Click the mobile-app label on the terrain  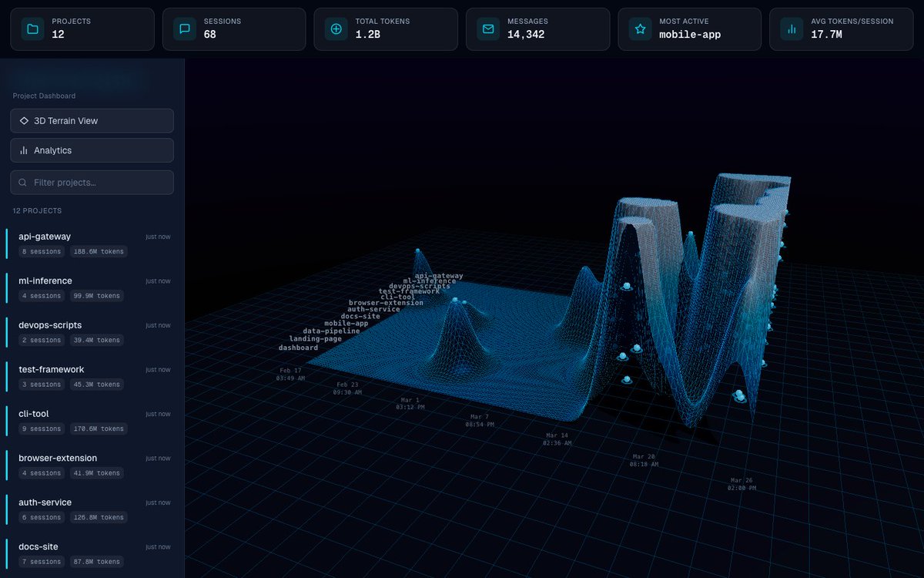coord(346,324)
